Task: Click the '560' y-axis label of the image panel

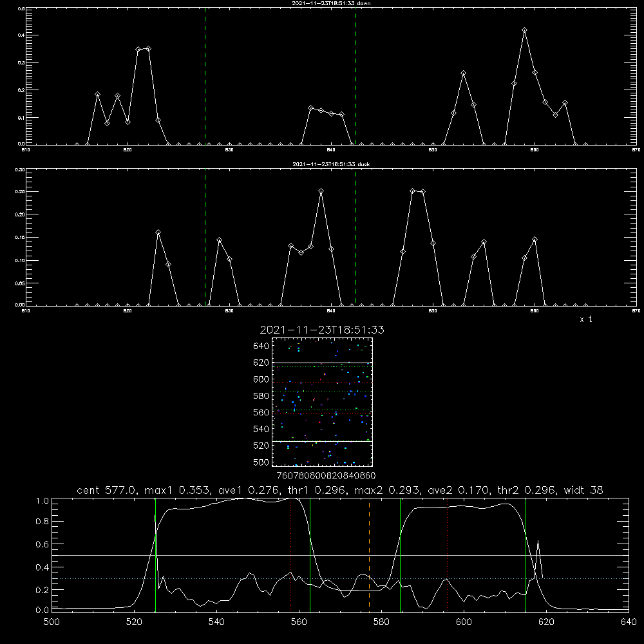Action: click(x=261, y=412)
